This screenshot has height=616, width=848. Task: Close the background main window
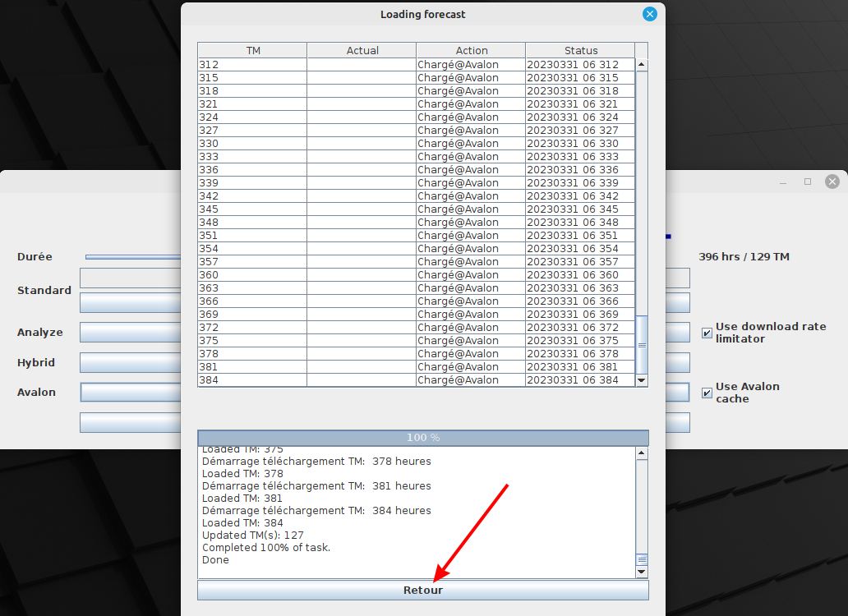point(832,182)
